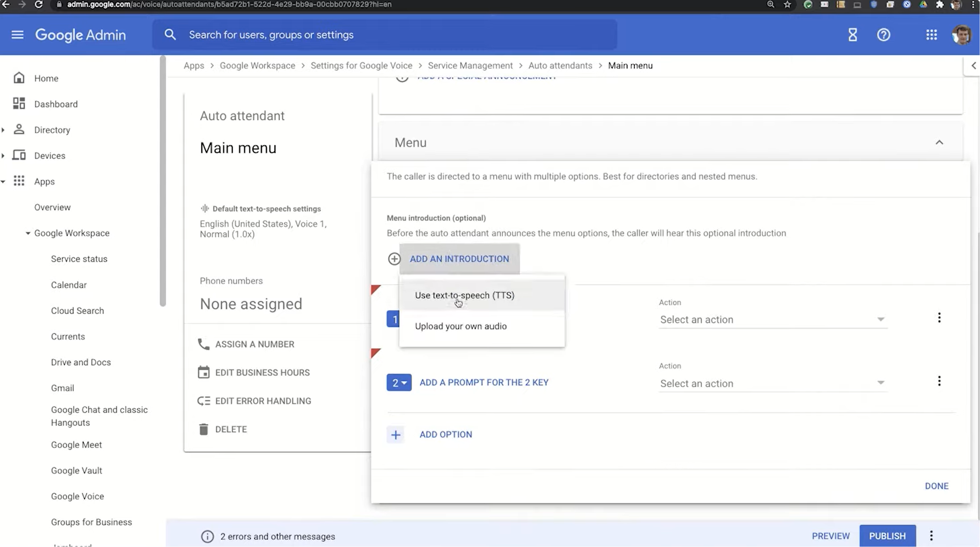Click the Add an Introduction button
Image resolution: width=980 pixels, height=547 pixels.
click(x=459, y=259)
